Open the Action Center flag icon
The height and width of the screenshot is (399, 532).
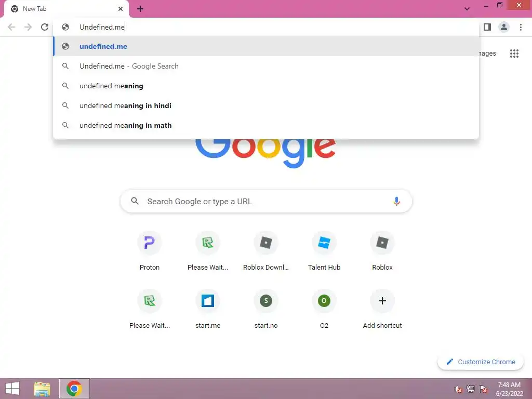click(x=483, y=389)
